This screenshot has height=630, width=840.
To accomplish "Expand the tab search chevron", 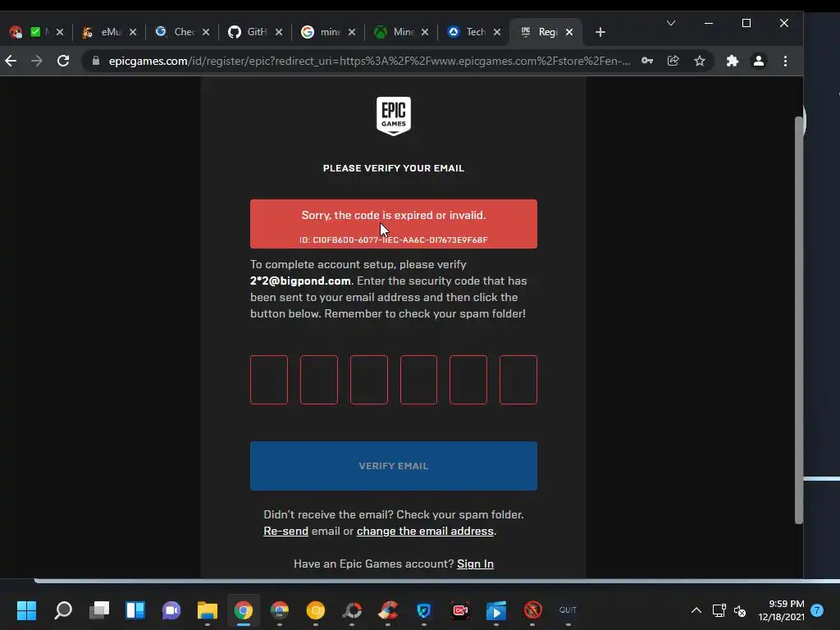I will point(671,23).
